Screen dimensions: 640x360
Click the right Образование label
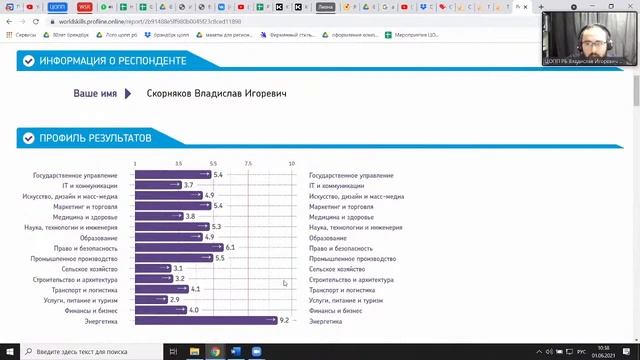[x=328, y=238]
